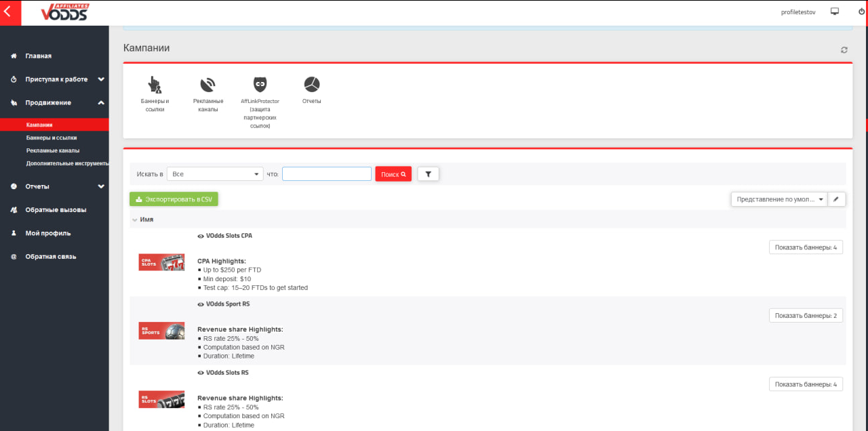868x431 pixels.
Task: Toggle the eye icon on VOdds Sport RS
Action: [x=200, y=304]
